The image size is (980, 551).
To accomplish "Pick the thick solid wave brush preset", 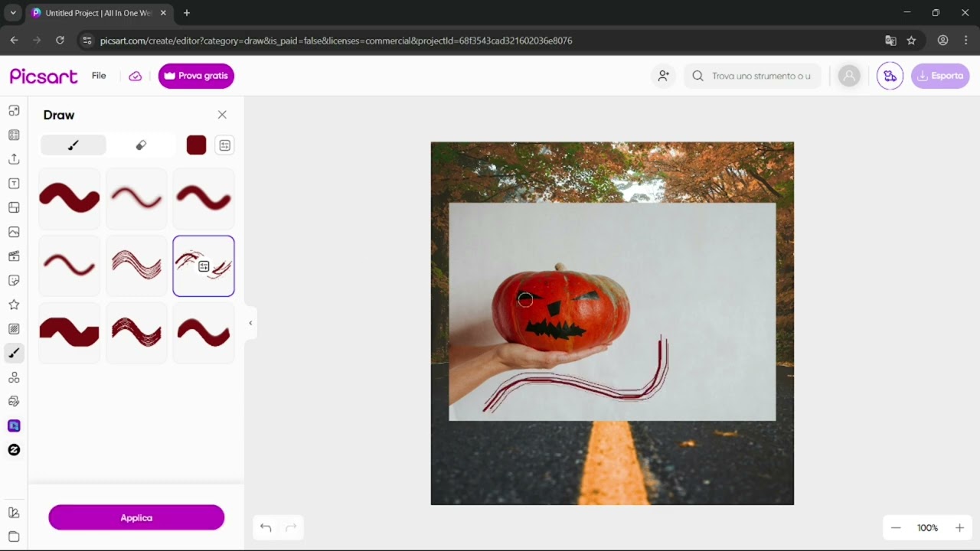I will click(70, 199).
